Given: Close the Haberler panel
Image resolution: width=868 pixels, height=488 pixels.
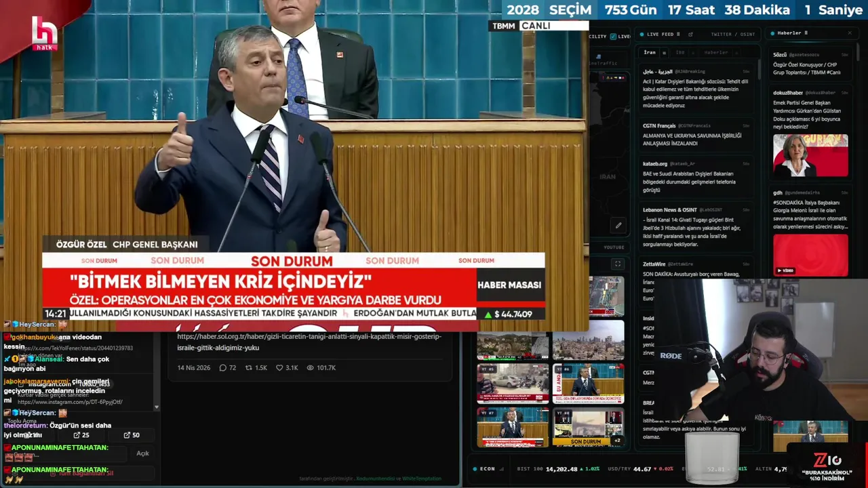Looking at the screenshot, I should click(850, 33).
